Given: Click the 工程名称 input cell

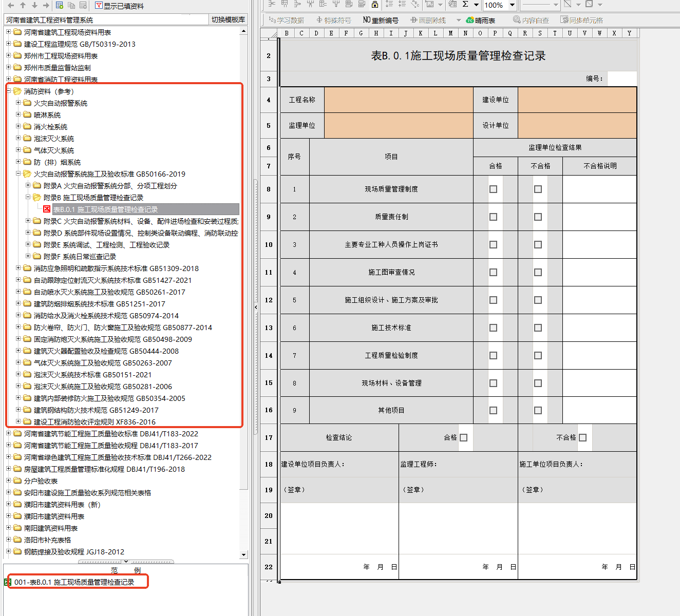Looking at the screenshot, I should coord(399,100).
